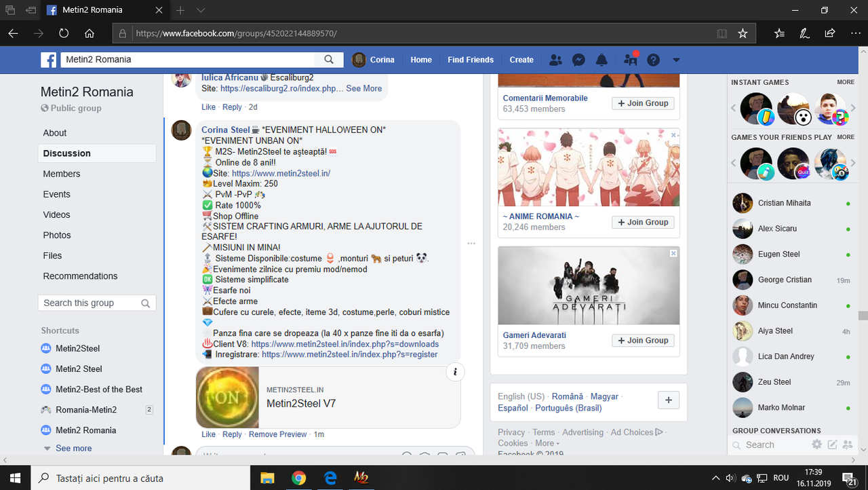868x490 pixels.
Task: Switch language to Română
Action: coord(568,396)
